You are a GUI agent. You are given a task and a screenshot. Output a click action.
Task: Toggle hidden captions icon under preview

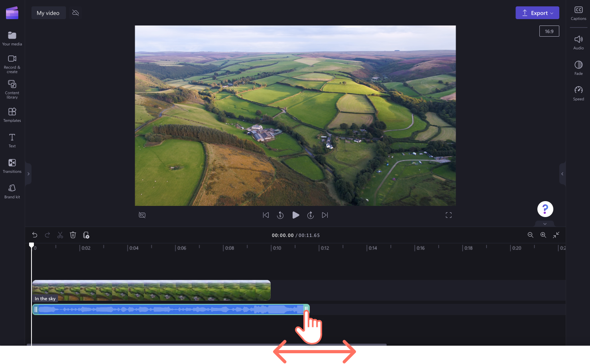coord(142,215)
